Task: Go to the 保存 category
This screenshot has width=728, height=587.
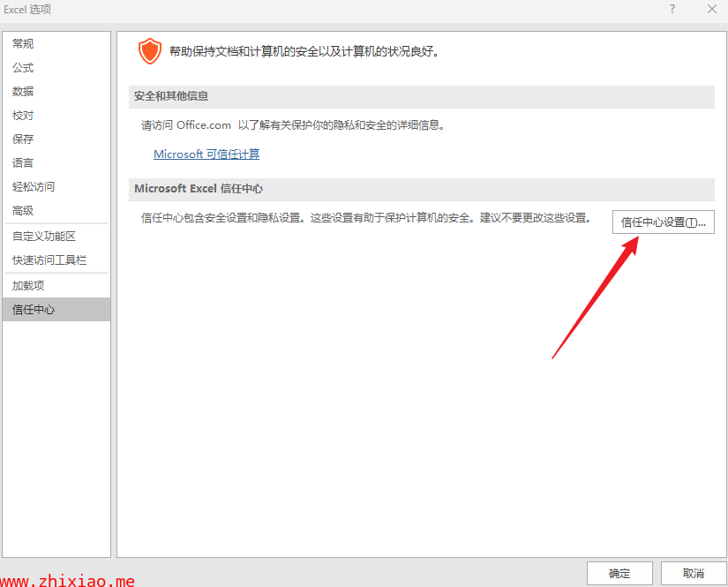Action: [56, 139]
